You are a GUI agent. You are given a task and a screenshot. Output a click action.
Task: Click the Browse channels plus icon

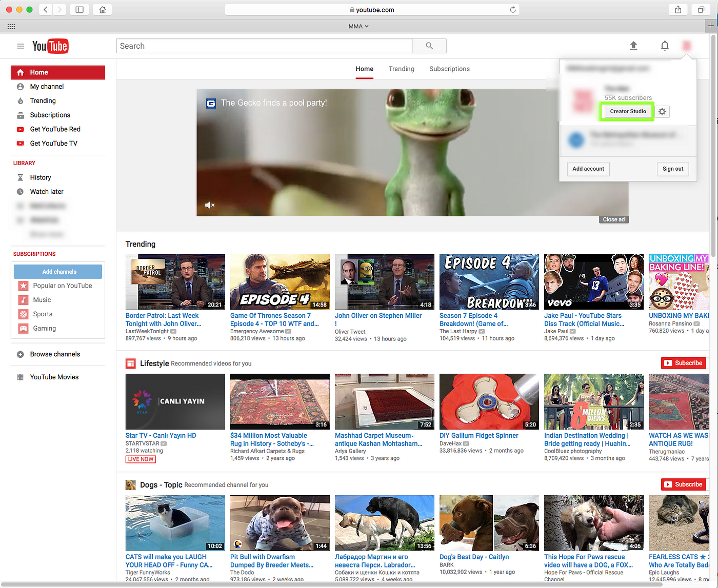tap(21, 354)
